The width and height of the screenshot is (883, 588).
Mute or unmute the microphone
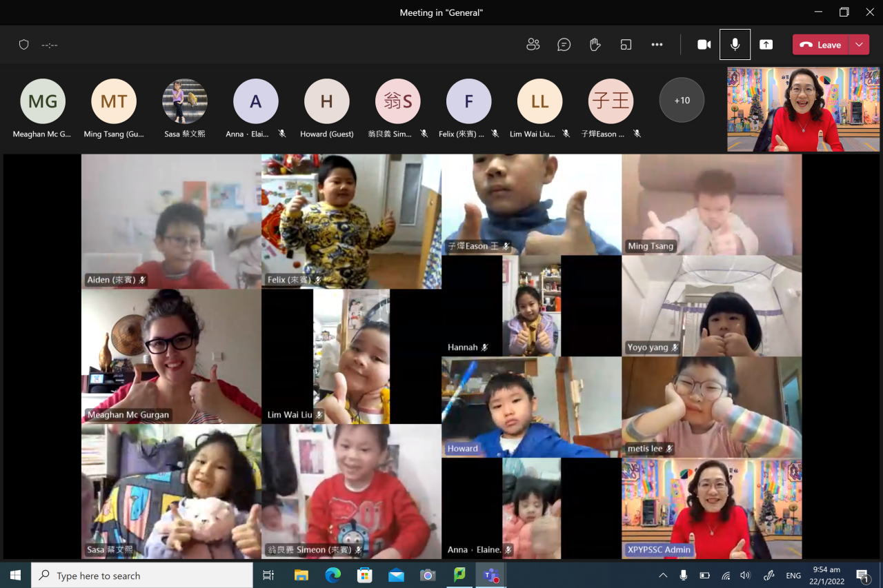(x=735, y=45)
